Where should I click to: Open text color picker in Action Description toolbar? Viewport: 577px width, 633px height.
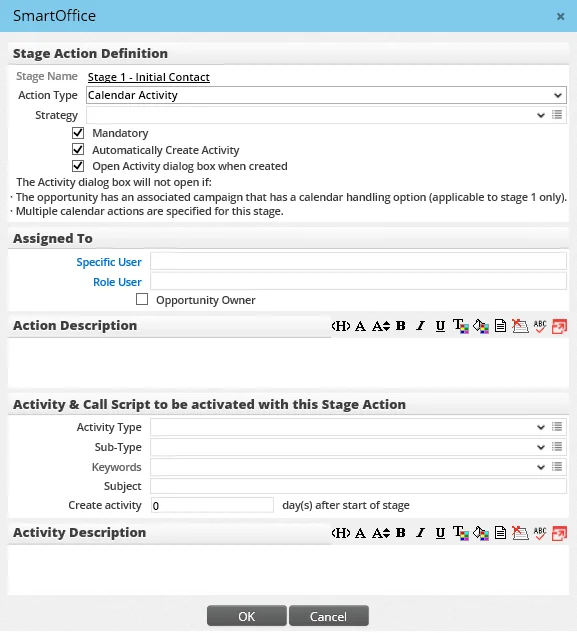[x=460, y=326]
